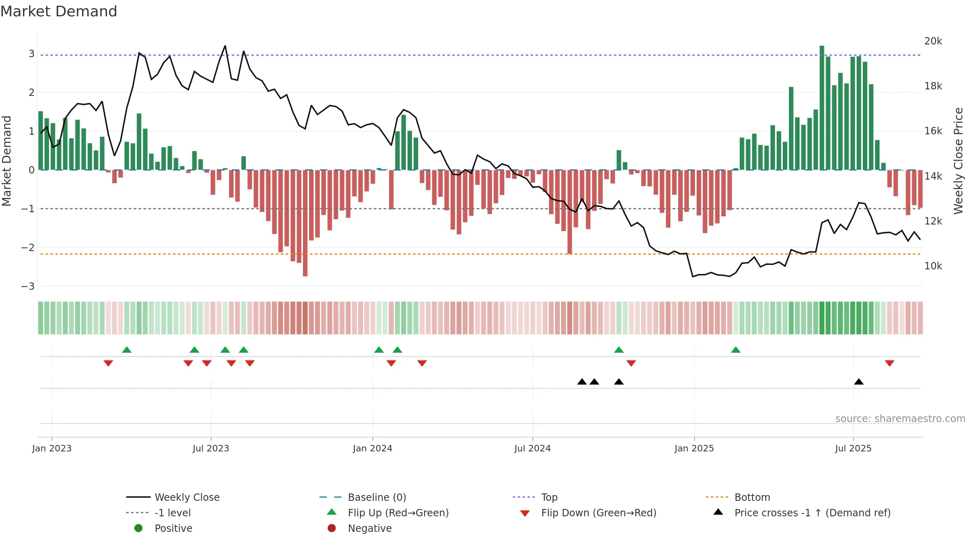This screenshot has height=551, width=980.
Task: Click the 'Jul 2023' x-axis label
Action: [x=211, y=448]
